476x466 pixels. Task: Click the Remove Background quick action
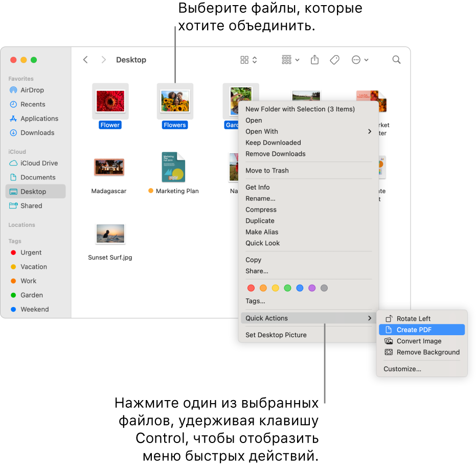pyautogui.click(x=422, y=353)
